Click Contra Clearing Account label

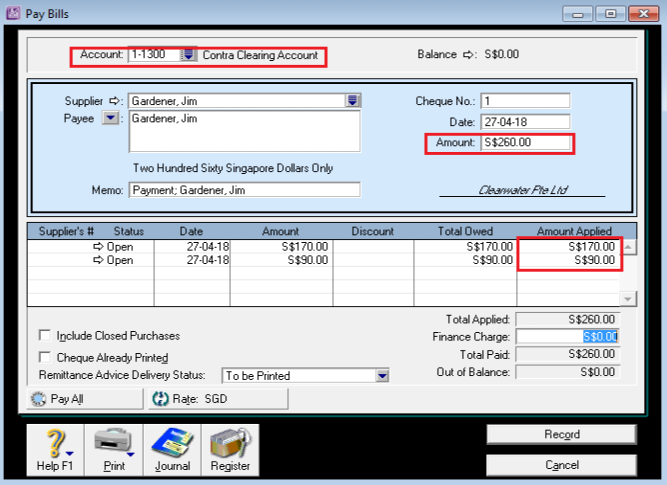260,55
